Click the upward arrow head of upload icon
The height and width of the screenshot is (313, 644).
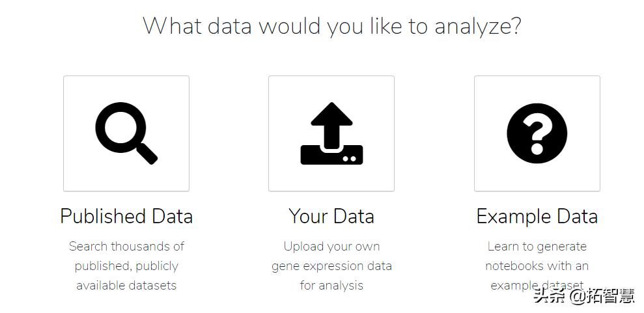pos(331,116)
